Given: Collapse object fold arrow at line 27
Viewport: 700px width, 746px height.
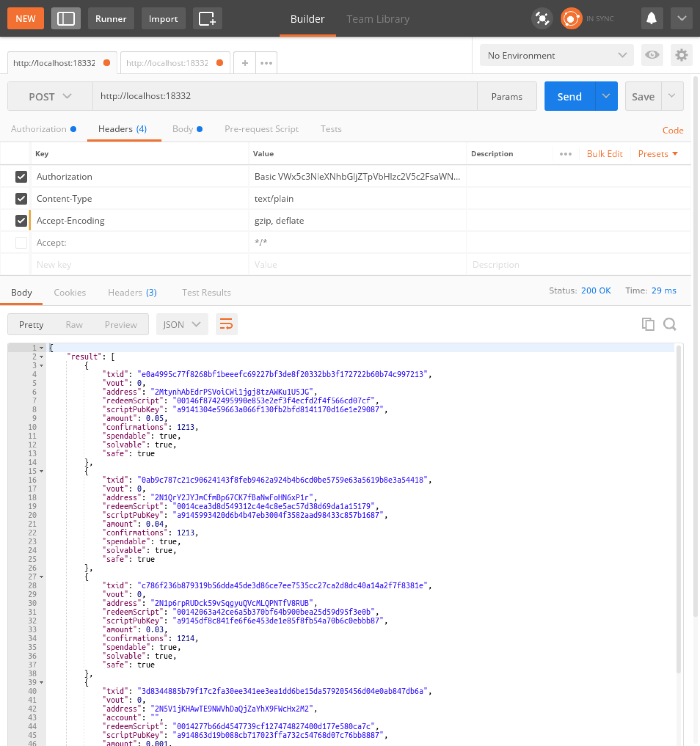Looking at the screenshot, I should coord(41,577).
